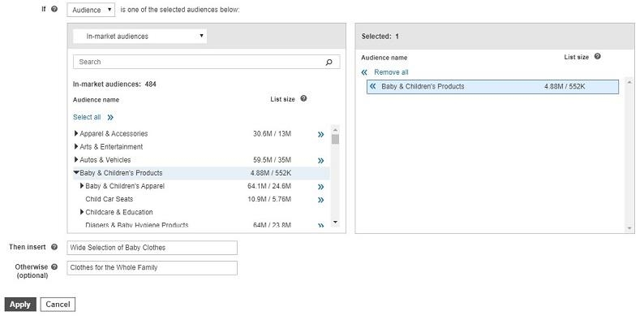The image size is (644, 316).
Task: Click 10.9M / 5.76M list size value
Action: pos(269,200)
